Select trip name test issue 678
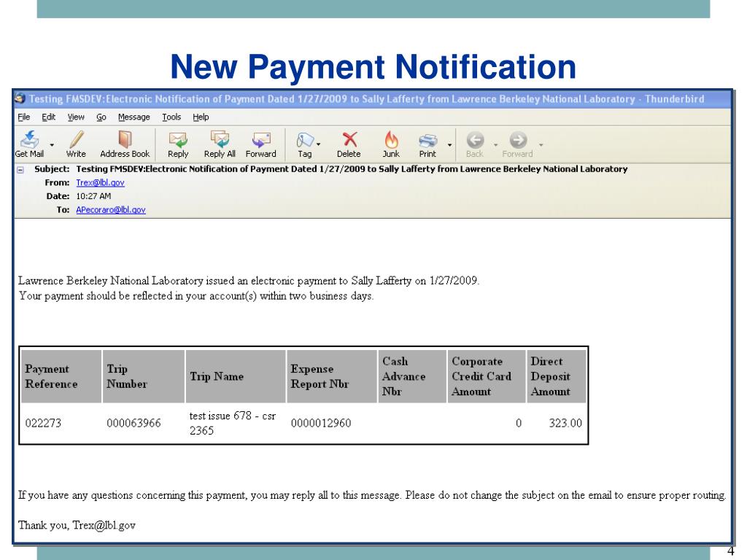747x560 pixels. pos(233,423)
